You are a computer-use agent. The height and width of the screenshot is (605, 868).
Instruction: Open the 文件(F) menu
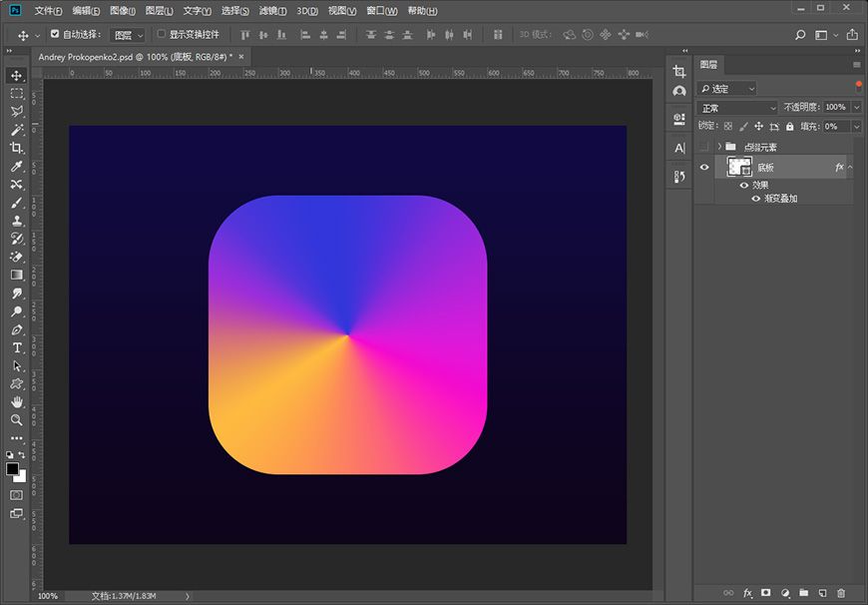(48, 11)
